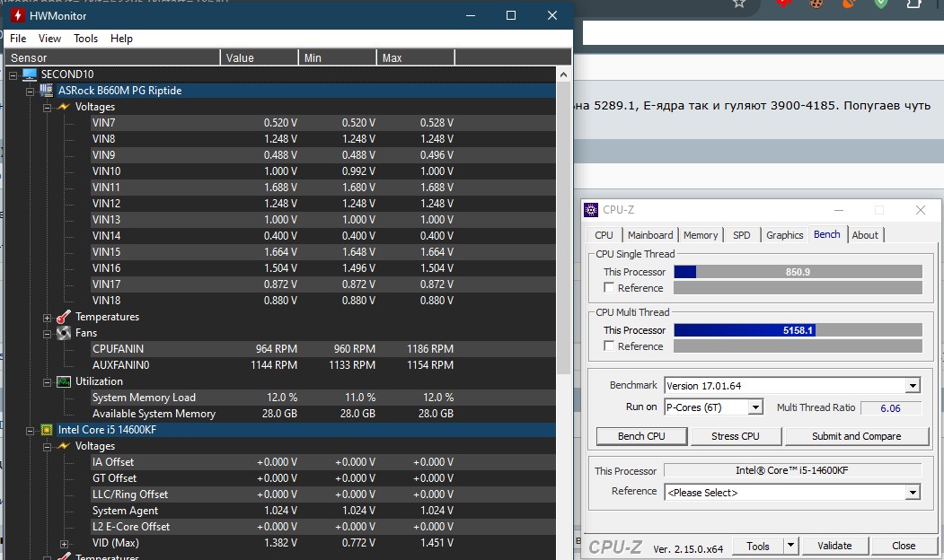Image resolution: width=944 pixels, height=560 pixels.
Task: Click the Single Thread score bar 850.9
Action: (798, 272)
